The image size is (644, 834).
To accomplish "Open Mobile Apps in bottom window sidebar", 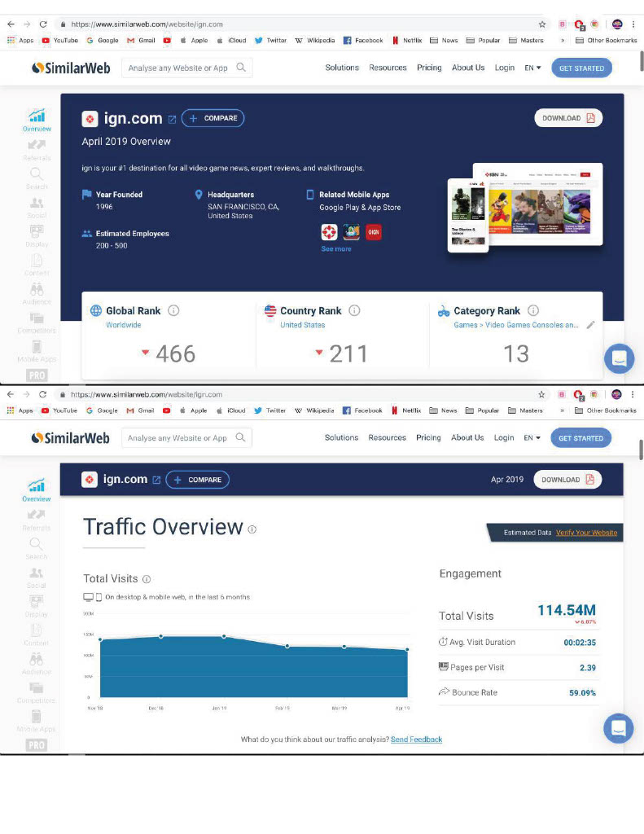I will (x=36, y=722).
